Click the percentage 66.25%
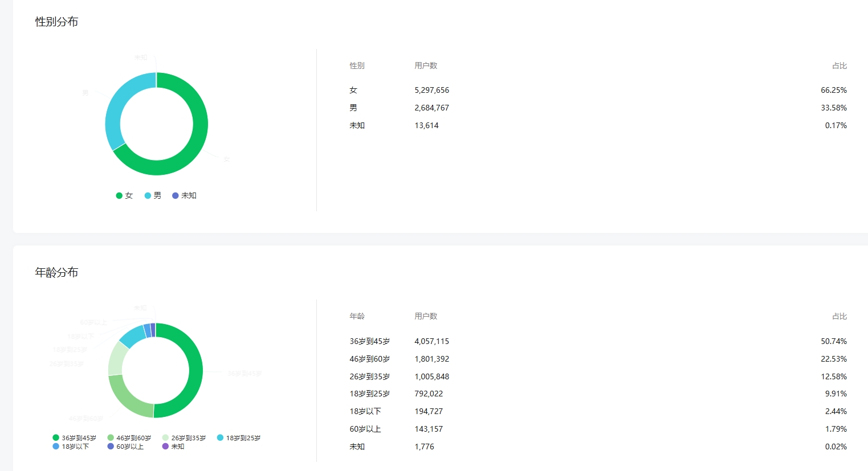This screenshot has width=868, height=471. click(x=834, y=90)
